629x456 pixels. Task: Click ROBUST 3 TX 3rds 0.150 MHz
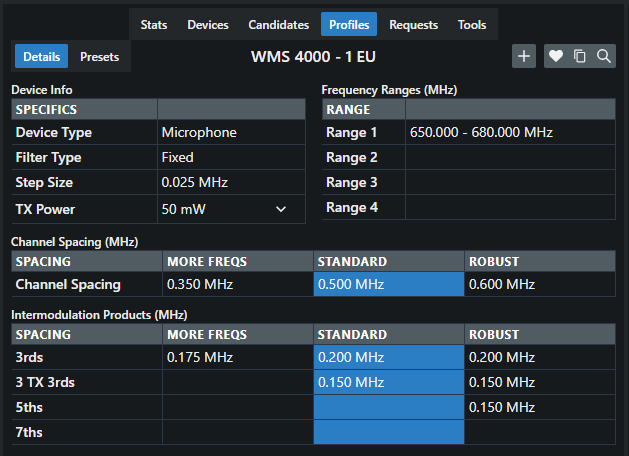coord(540,382)
